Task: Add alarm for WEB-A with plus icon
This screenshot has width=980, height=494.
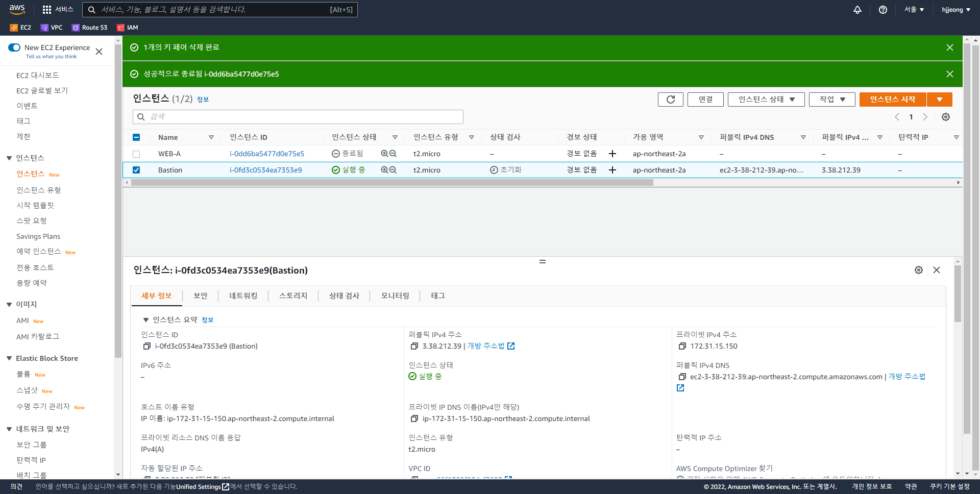Action: tap(612, 154)
